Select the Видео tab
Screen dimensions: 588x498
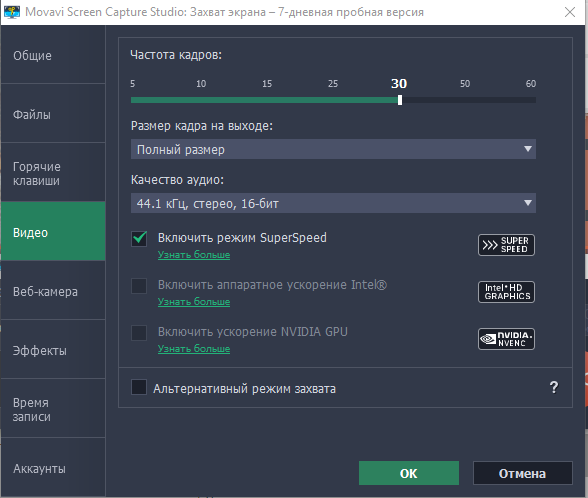(53, 232)
